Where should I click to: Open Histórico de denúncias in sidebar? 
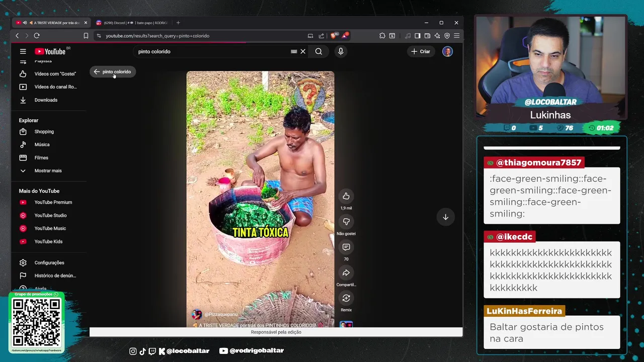(x=49, y=276)
